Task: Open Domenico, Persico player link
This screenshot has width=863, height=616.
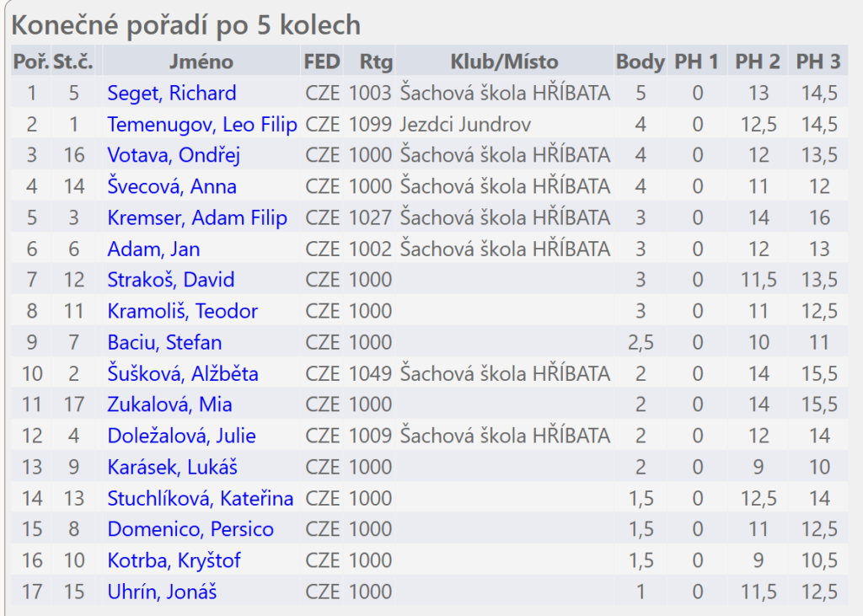Action: [190, 529]
